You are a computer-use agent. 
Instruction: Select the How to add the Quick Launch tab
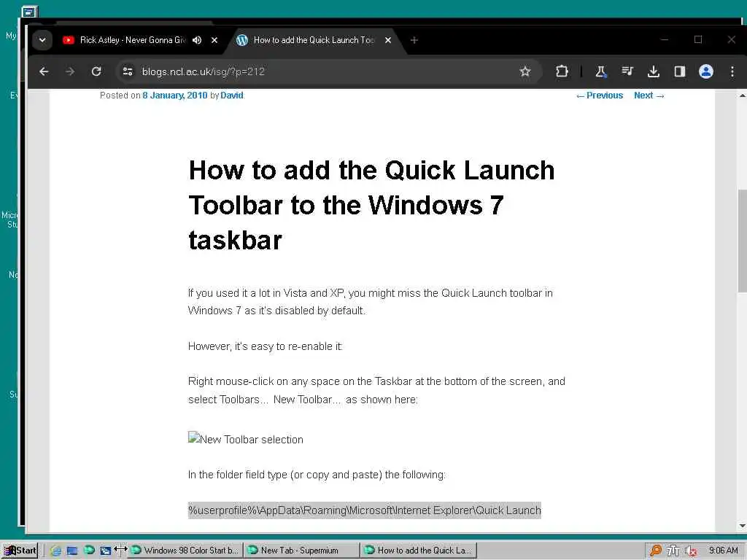point(314,40)
